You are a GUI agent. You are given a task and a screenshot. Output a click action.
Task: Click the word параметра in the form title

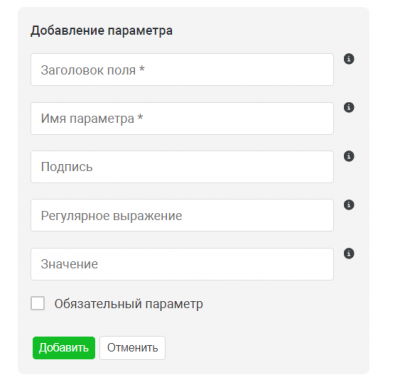140,31
